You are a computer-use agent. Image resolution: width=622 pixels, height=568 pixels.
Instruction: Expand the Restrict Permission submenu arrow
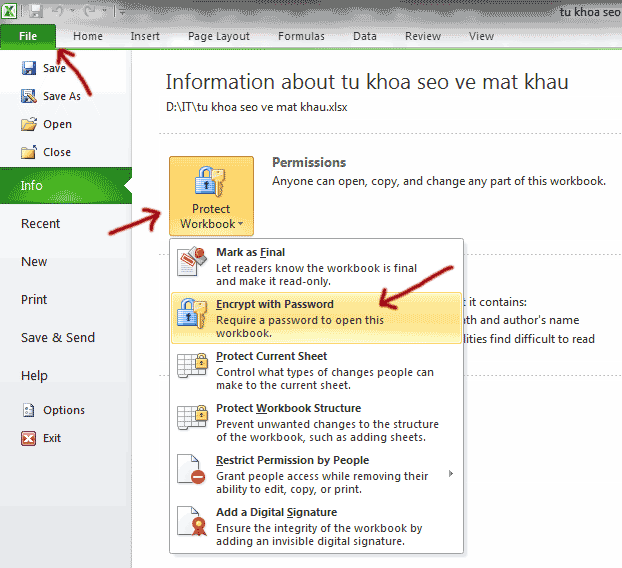pos(451,474)
